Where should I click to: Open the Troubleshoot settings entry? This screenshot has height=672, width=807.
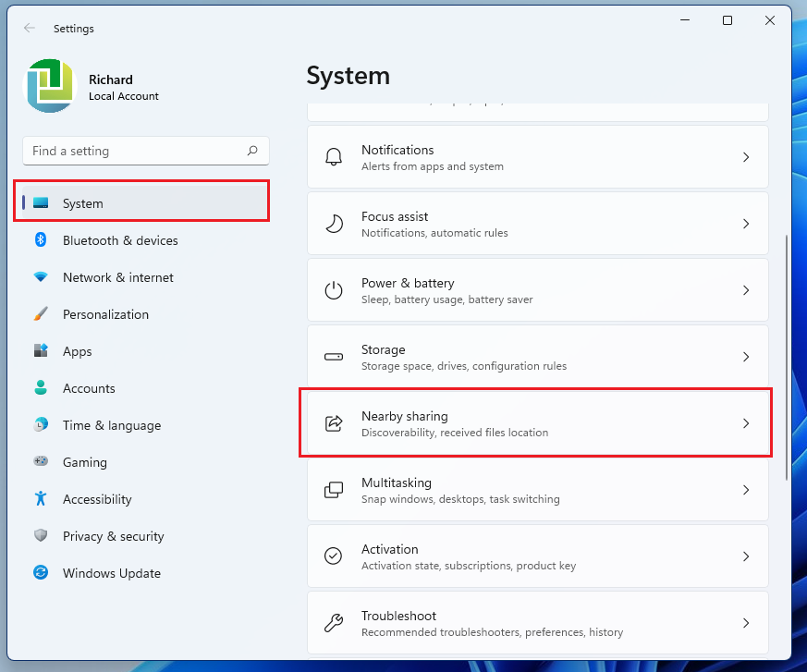click(x=537, y=623)
